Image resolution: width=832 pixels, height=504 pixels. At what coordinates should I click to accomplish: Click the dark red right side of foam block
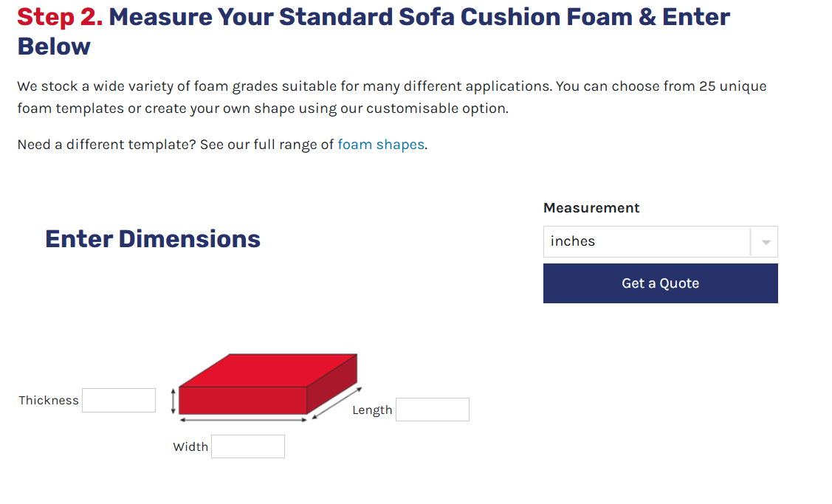coord(332,384)
